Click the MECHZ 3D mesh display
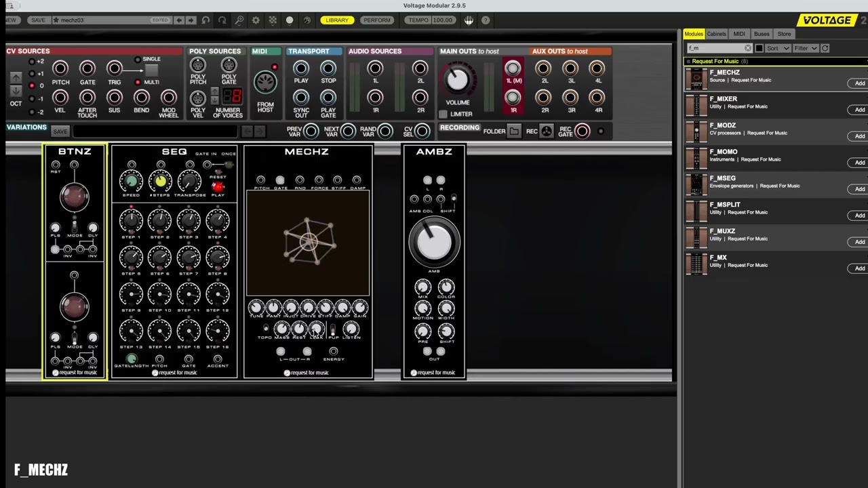 click(x=308, y=244)
